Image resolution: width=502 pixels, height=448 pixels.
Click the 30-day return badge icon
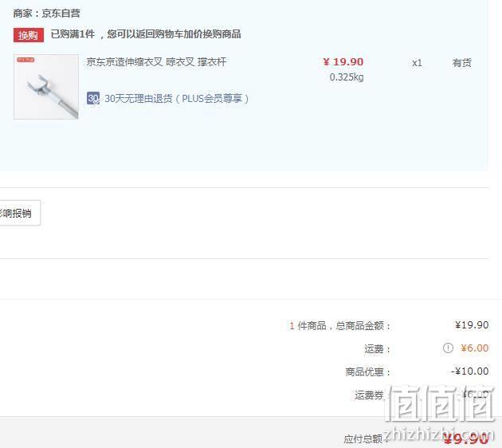[93, 98]
